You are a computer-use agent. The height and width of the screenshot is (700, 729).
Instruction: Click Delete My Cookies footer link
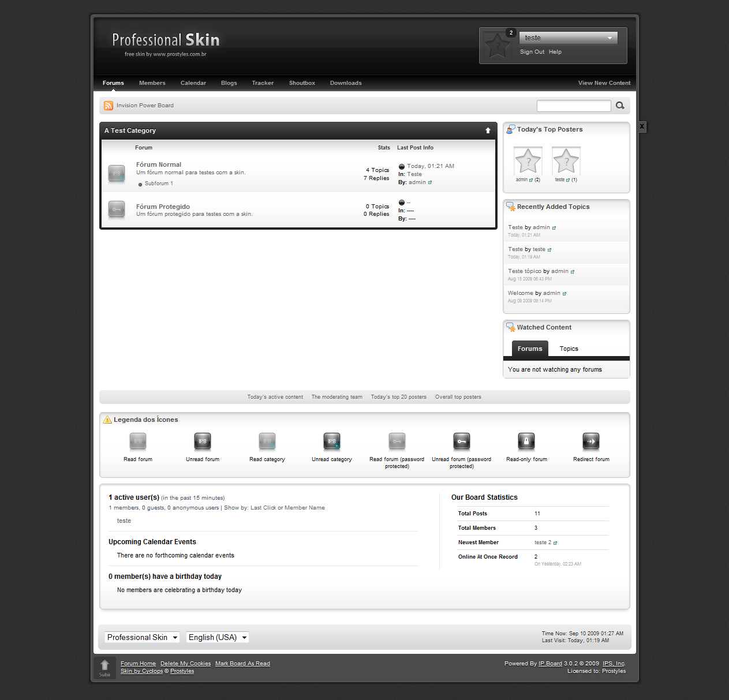tap(185, 664)
